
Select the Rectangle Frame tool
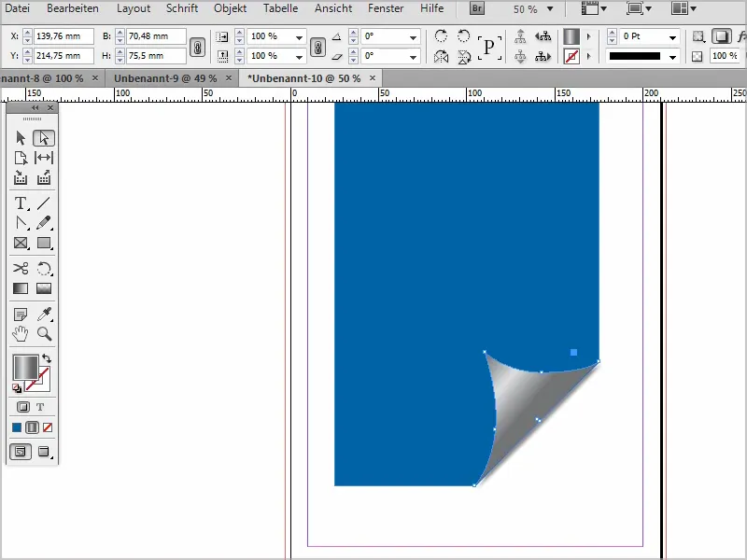point(21,243)
